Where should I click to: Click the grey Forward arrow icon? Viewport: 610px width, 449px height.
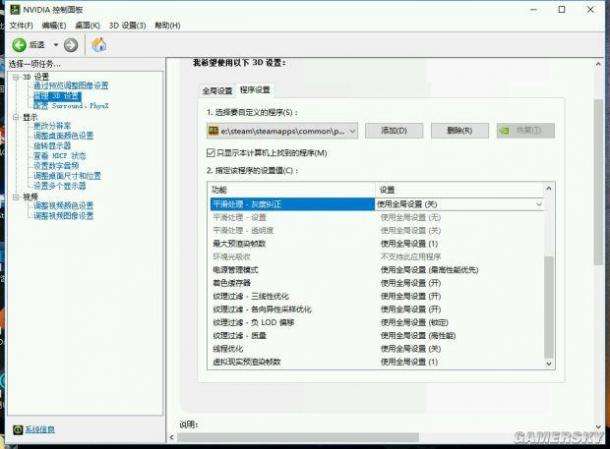(x=71, y=45)
